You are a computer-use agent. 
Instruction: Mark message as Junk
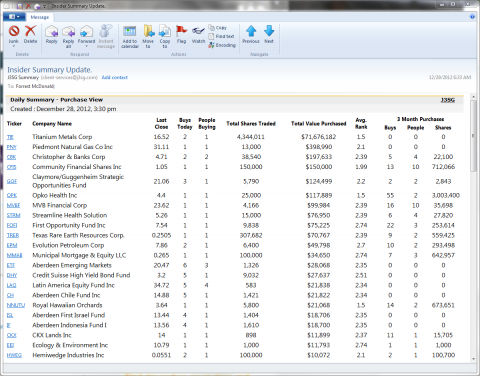(x=14, y=34)
